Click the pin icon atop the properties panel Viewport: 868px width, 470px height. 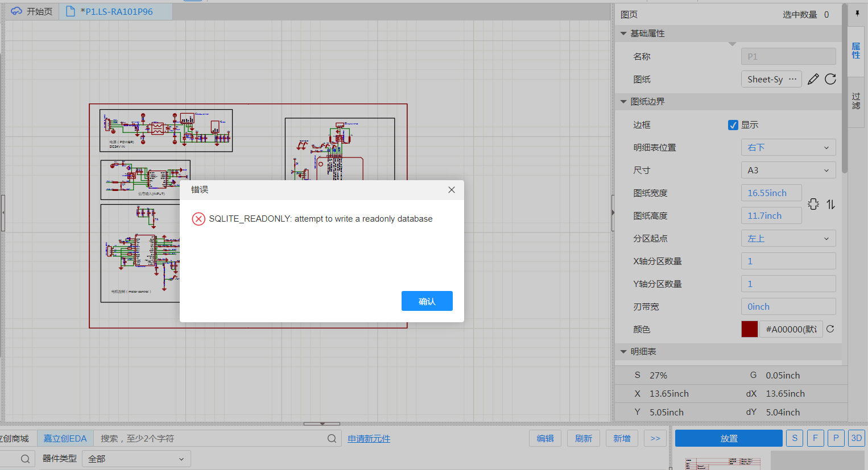857,14
